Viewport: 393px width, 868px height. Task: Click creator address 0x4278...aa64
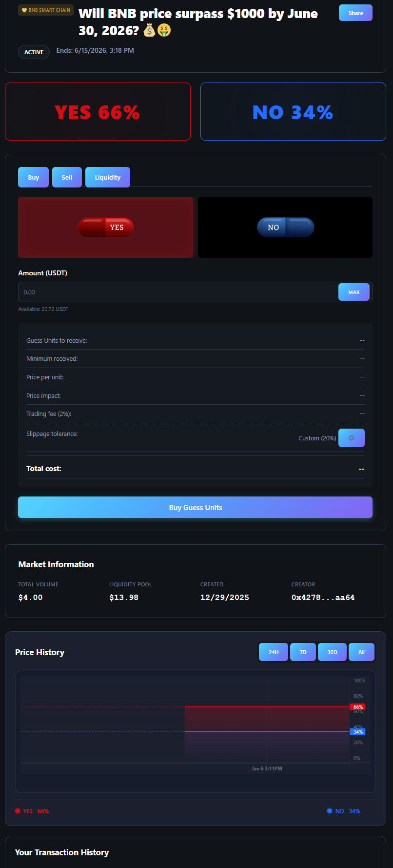point(323,597)
